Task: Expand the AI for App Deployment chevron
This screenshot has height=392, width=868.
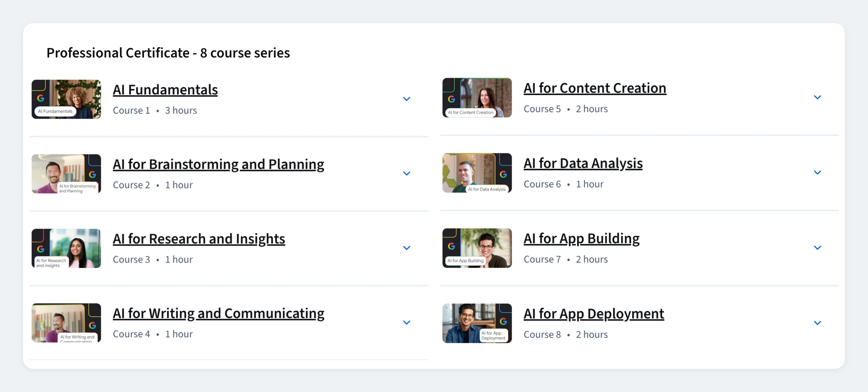Action: [817, 323]
